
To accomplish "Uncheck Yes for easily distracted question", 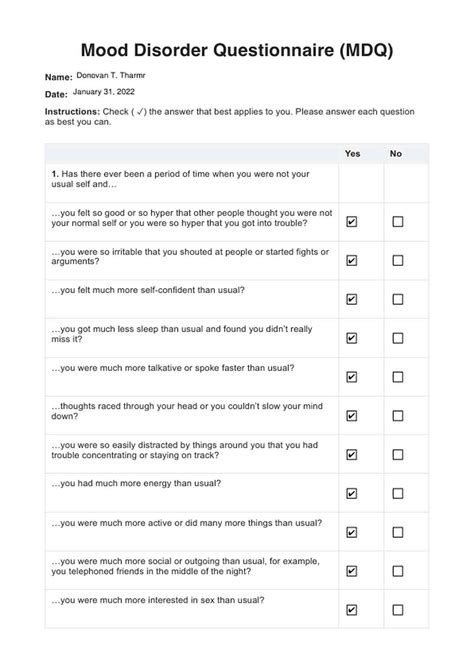I will tap(351, 455).
